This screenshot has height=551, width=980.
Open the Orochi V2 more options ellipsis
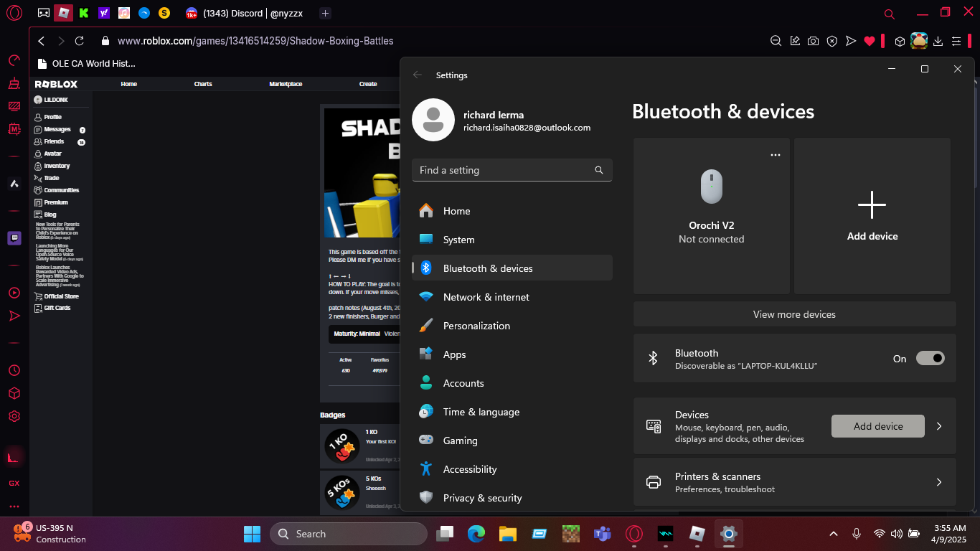point(775,155)
